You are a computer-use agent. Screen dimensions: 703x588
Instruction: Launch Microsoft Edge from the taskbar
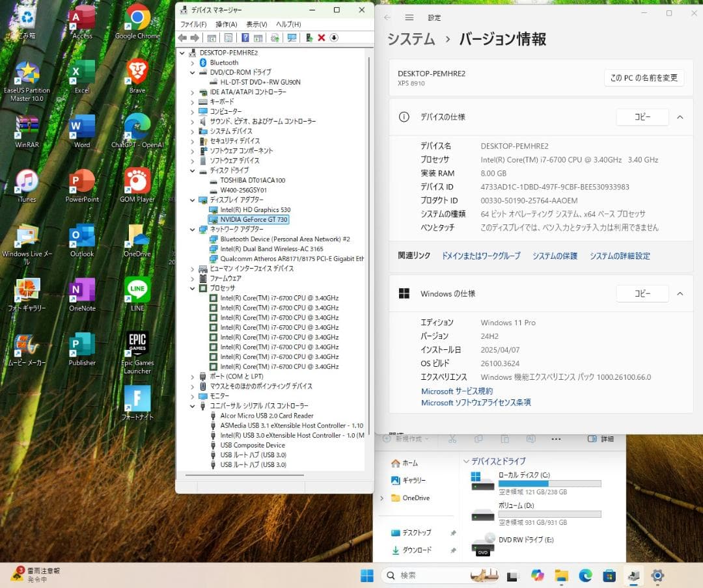tap(585, 576)
